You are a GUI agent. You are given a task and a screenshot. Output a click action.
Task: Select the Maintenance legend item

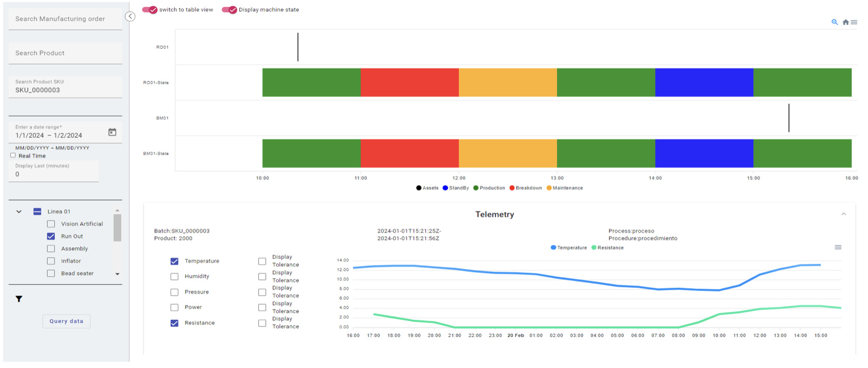tap(564, 188)
